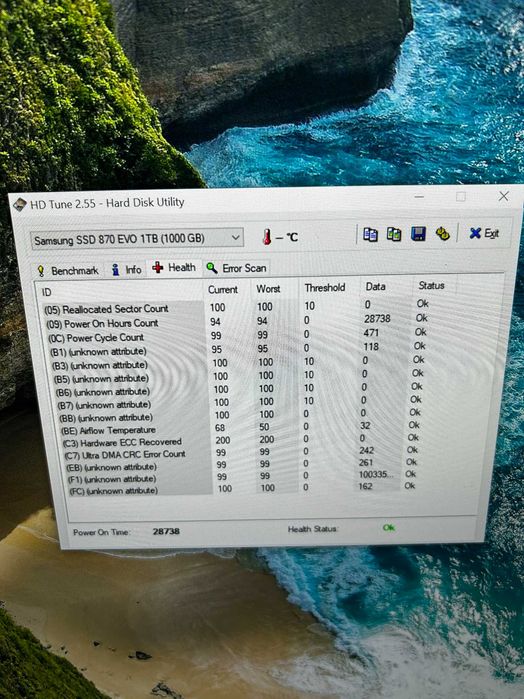Click the Power On Time value 28738

coord(166,531)
